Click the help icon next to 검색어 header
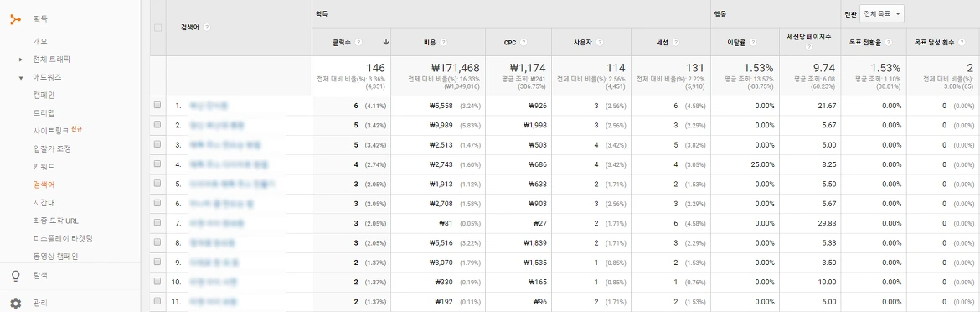980x312 pixels. coord(207,28)
